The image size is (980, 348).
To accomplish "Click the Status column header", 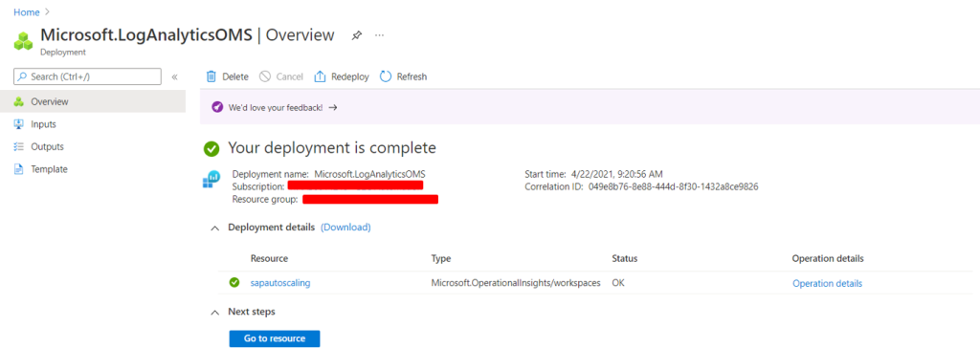I will point(624,258).
